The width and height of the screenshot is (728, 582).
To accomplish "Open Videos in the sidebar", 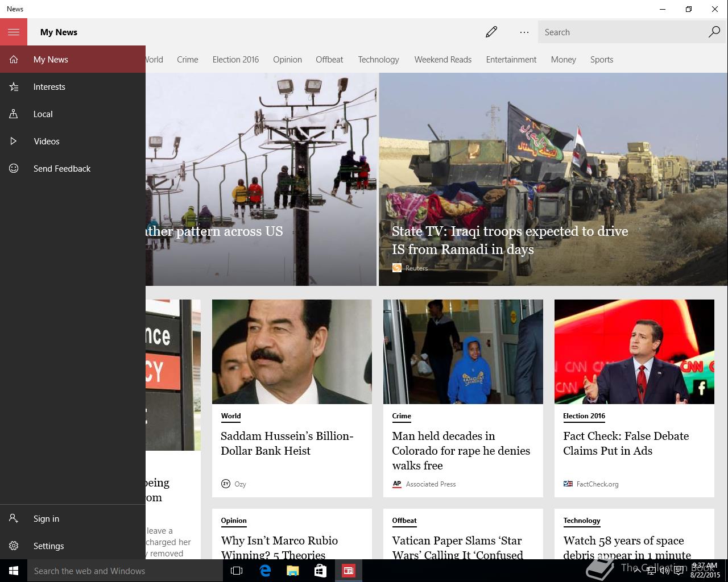I will (x=73, y=141).
